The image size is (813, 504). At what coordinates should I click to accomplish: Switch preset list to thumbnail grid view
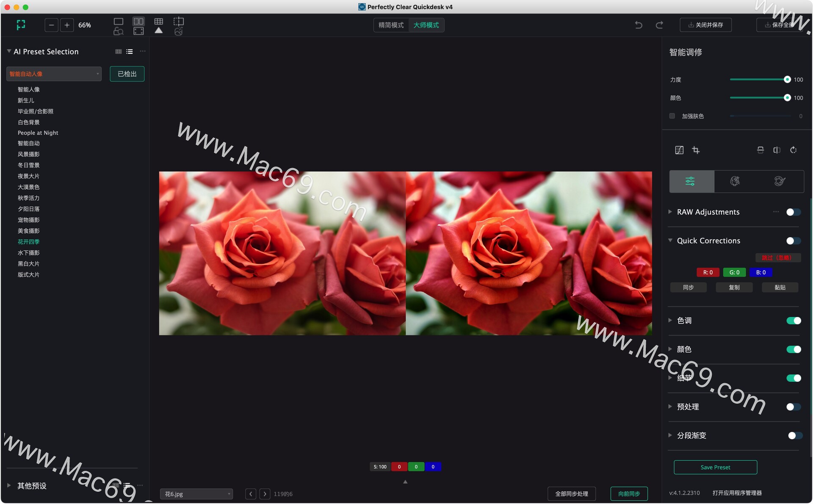pos(119,52)
